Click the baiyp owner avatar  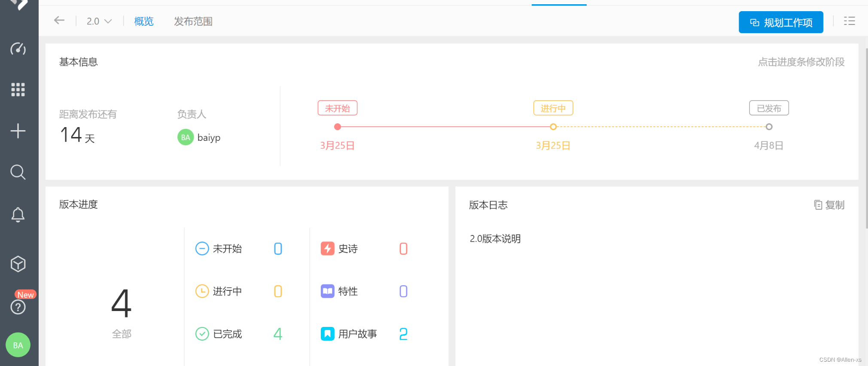pyautogui.click(x=186, y=137)
